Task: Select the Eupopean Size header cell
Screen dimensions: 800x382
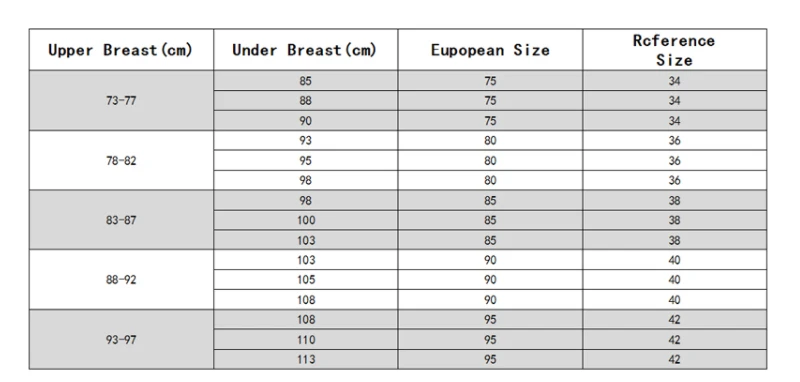Action: coord(490,49)
